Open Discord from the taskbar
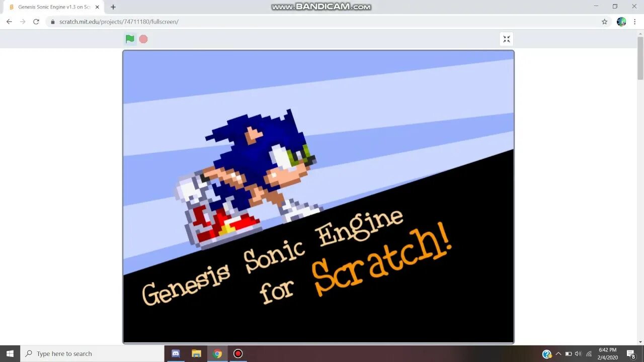 [x=176, y=353]
